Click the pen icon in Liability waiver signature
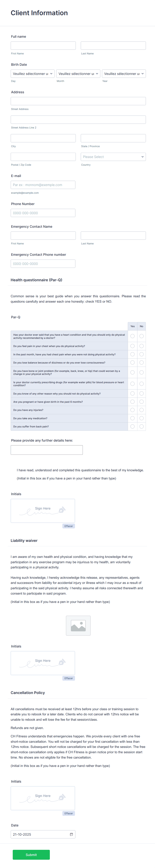 click(62, 662)
